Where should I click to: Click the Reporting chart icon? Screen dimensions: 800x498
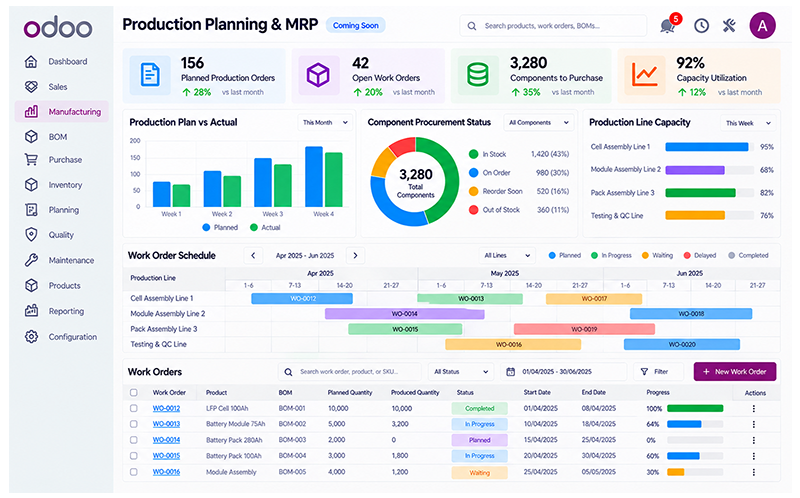[x=31, y=311]
